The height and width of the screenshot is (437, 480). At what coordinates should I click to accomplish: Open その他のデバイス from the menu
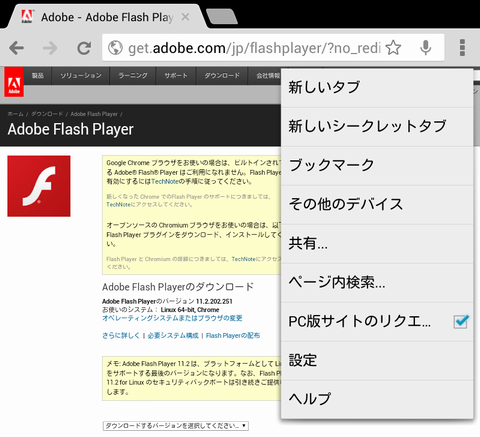pyautogui.click(x=377, y=205)
